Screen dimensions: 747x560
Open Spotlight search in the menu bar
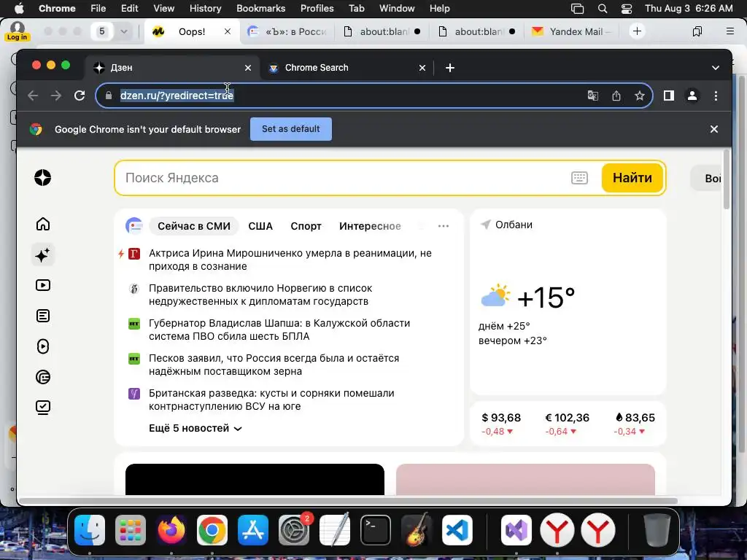[602, 8]
